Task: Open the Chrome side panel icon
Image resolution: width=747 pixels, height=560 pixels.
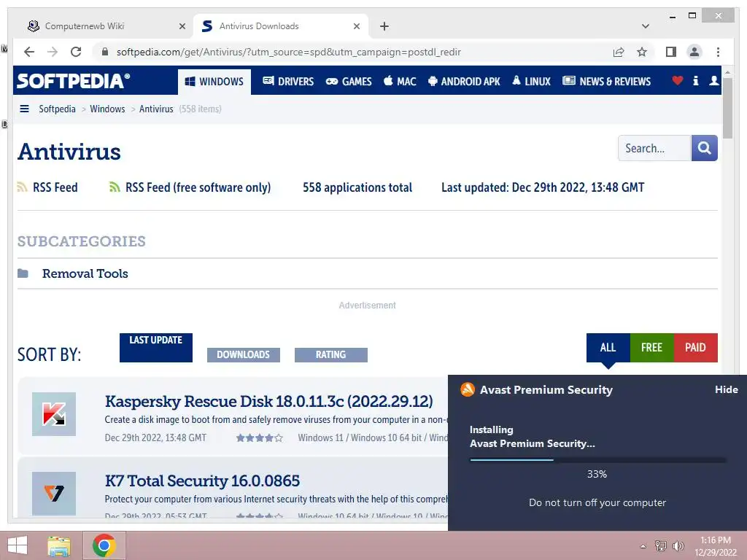Action: 671,52
